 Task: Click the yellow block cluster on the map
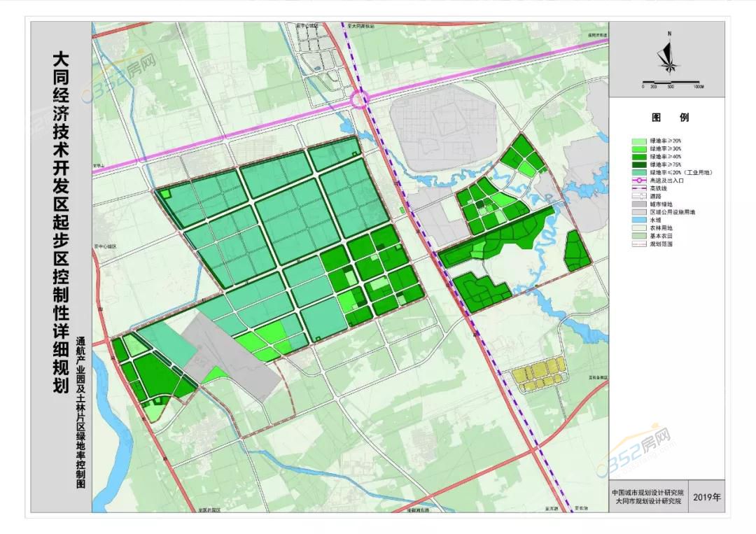click(x=538, y=374)
